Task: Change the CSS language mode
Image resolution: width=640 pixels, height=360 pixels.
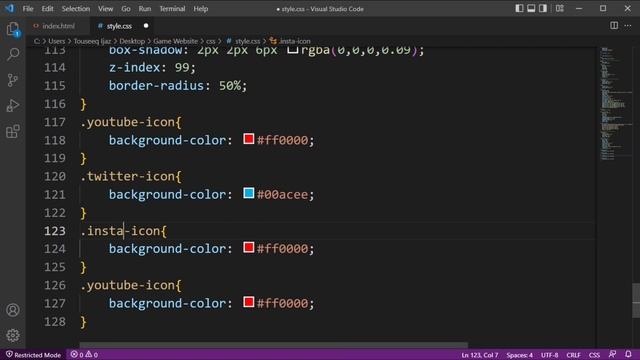Action: 594,355
